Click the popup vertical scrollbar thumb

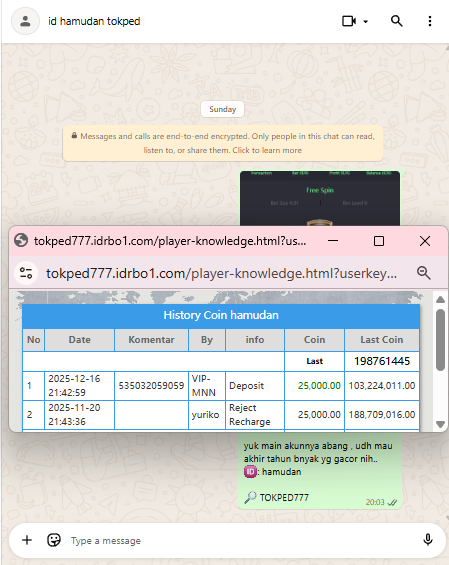click(x=440, y=340)
